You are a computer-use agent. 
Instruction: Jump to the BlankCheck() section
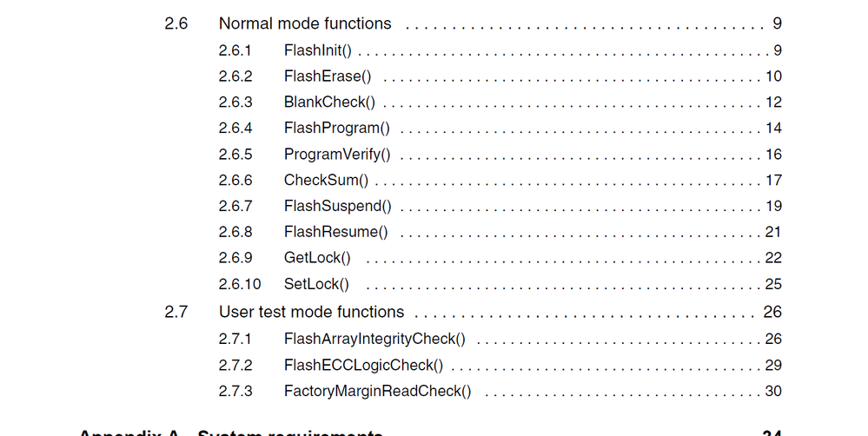coord(329,102)
